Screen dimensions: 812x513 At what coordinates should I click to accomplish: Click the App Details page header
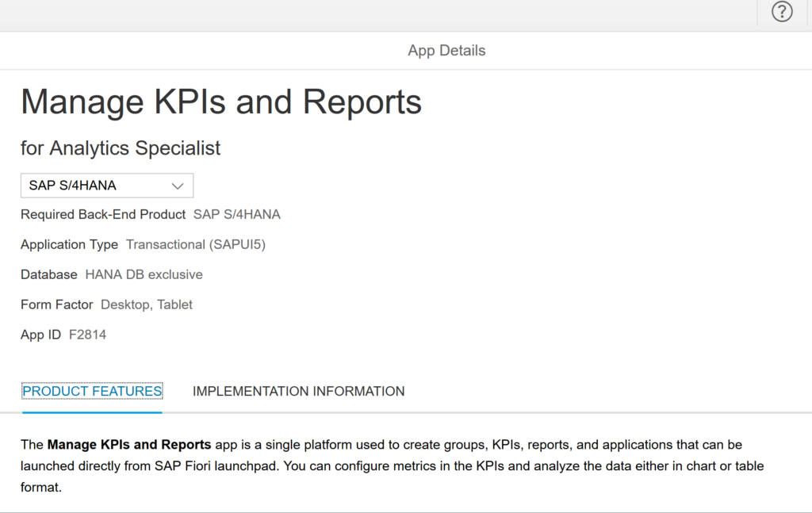[x=446, y=50]
